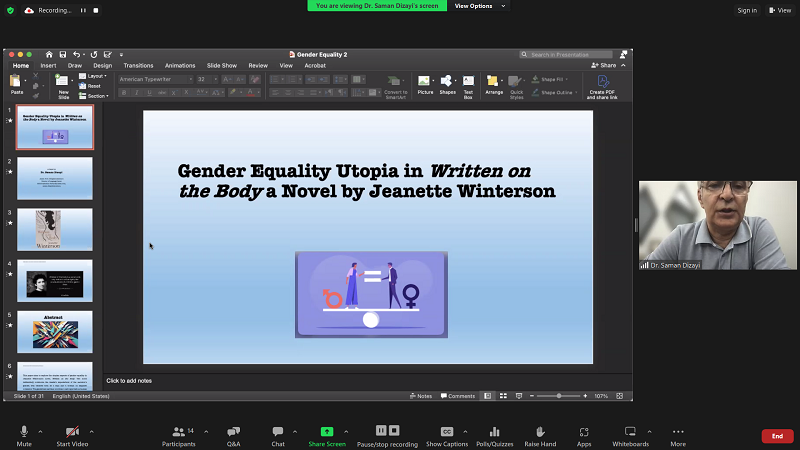Open the Apps icon in Zoom
The height and width of the screenshot is (450, 800).
click(584, 432)
